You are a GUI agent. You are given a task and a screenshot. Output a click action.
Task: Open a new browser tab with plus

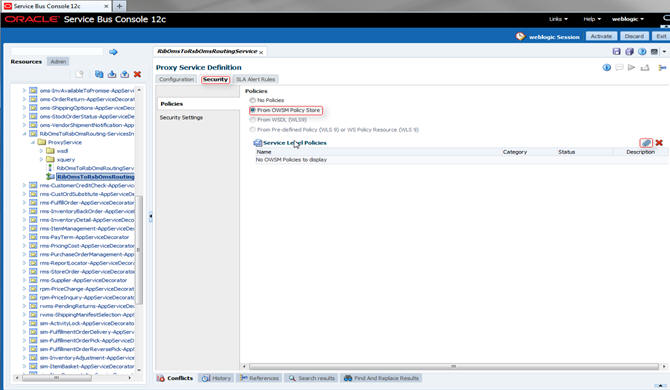coord(119,6)
